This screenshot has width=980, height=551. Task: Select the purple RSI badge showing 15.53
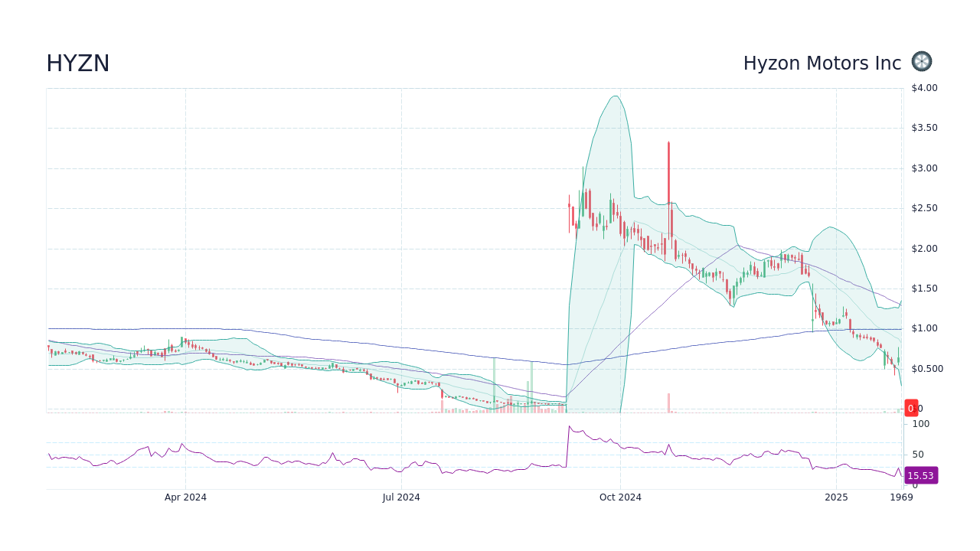(921, 475)
